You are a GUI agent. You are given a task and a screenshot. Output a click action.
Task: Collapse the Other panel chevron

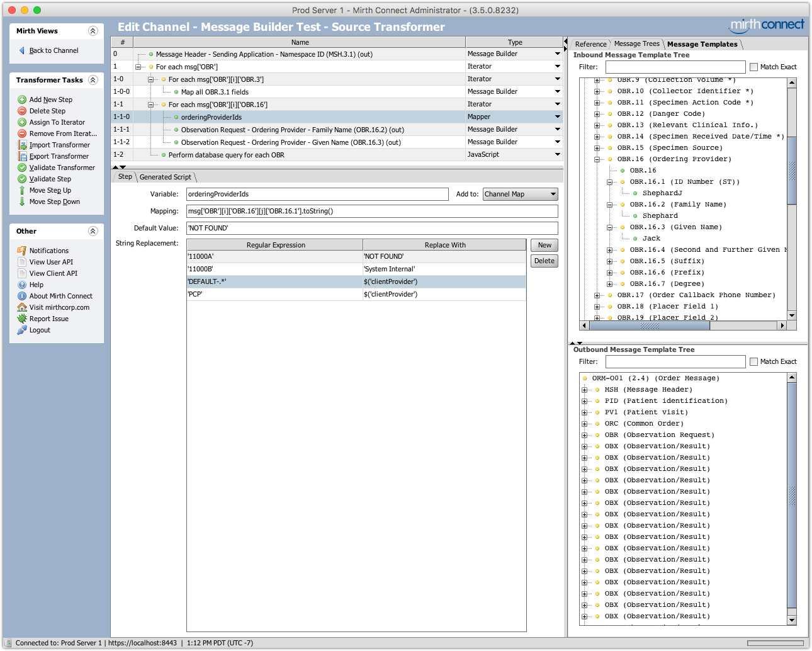[x=93, y=231]
